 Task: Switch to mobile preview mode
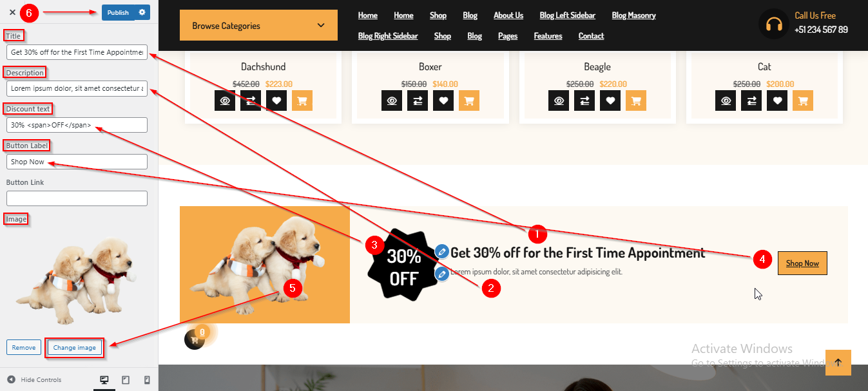point(146,380)
